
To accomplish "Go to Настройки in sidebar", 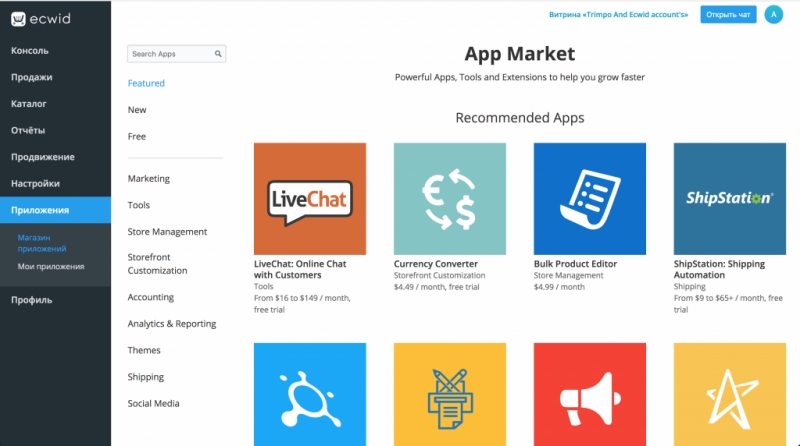I will tap(35, 183).
